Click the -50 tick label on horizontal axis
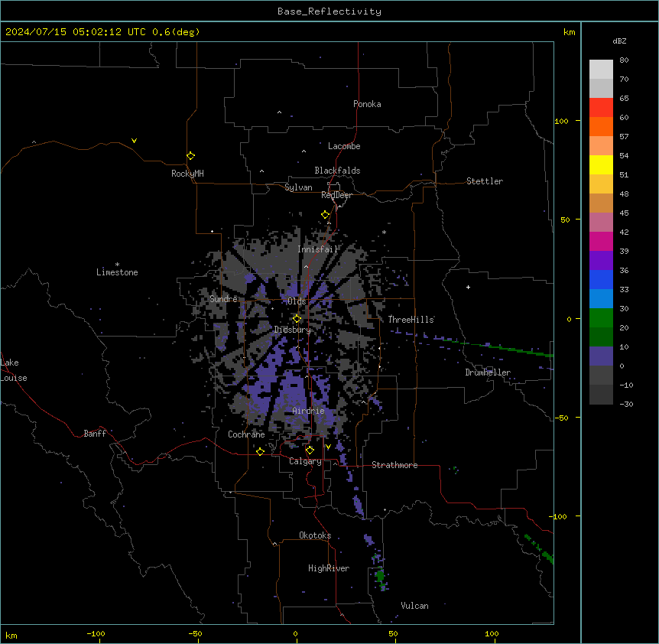This screenshot has width=659, height=644. pyautogui.click(x=195, y=633)
